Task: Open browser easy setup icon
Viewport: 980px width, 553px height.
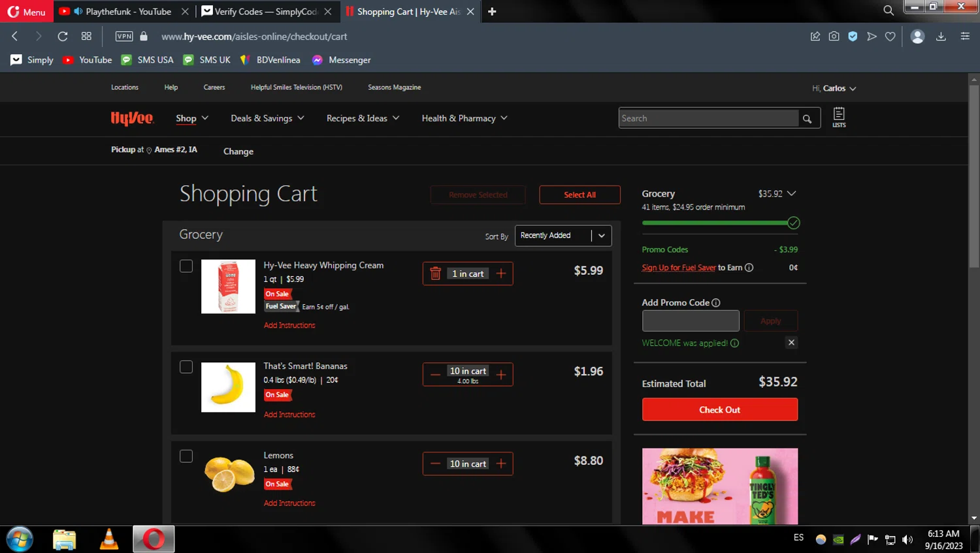Action: (965, 37)
